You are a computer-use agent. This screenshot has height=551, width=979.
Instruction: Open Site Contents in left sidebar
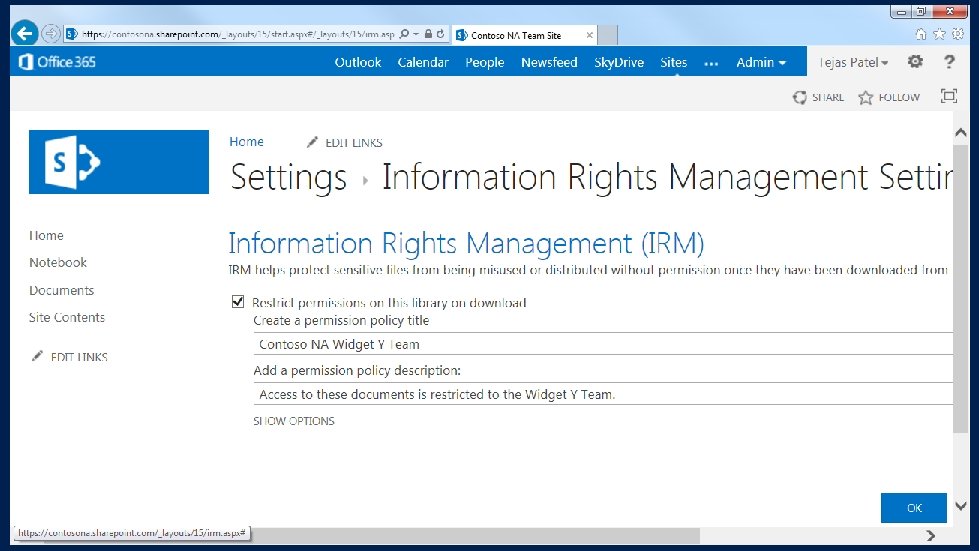67,318
